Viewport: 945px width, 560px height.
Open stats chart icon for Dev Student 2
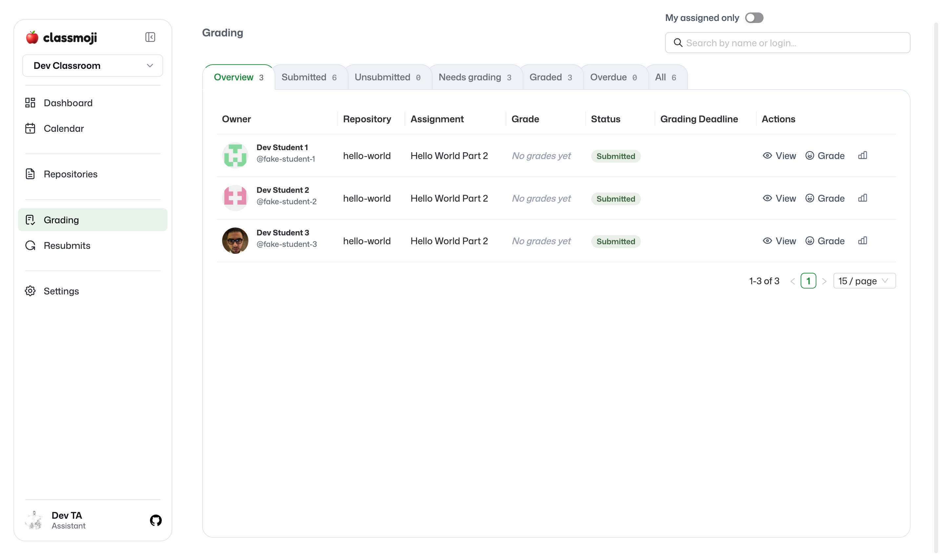[862, 198]
